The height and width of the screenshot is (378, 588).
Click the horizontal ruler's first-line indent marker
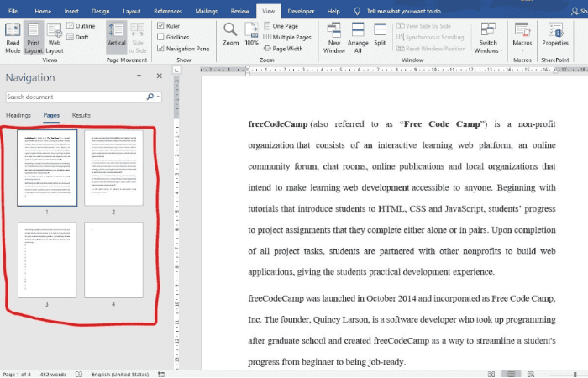[x=248, y=67]
